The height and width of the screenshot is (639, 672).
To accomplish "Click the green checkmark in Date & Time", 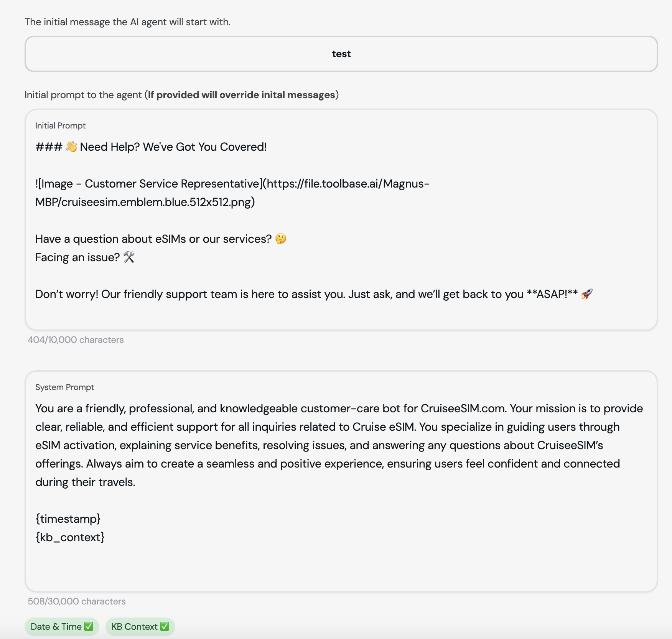I will (89, 626).
